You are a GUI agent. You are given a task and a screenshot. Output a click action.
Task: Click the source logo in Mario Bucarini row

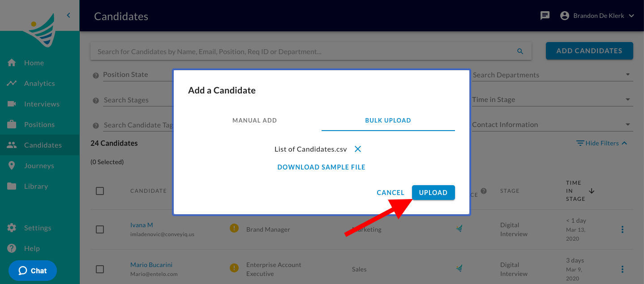point(459,268)
